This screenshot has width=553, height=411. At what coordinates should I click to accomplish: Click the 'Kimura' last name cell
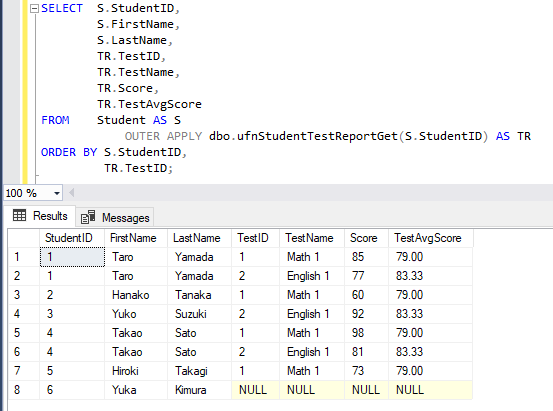point(199,390)
